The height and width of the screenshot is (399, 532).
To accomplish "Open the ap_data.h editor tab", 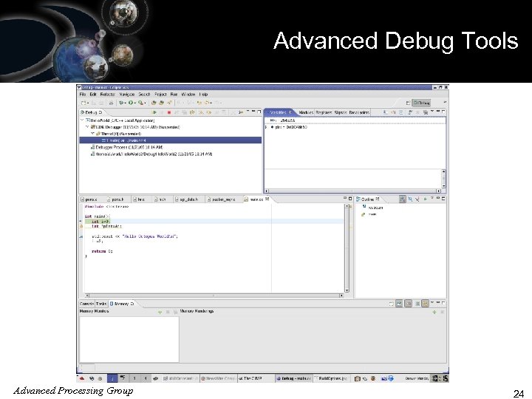I will (x=187, y=199).
